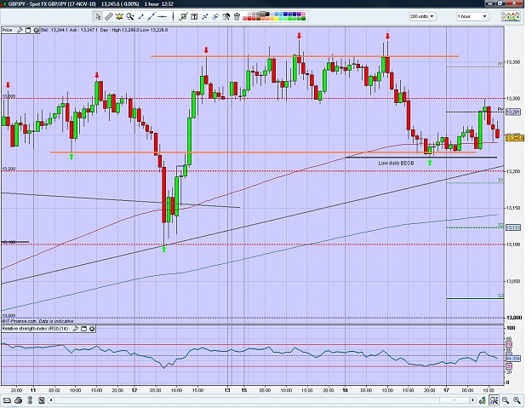Open the drawing objects chart tool
Screen dimensions: 532x408
184,16
